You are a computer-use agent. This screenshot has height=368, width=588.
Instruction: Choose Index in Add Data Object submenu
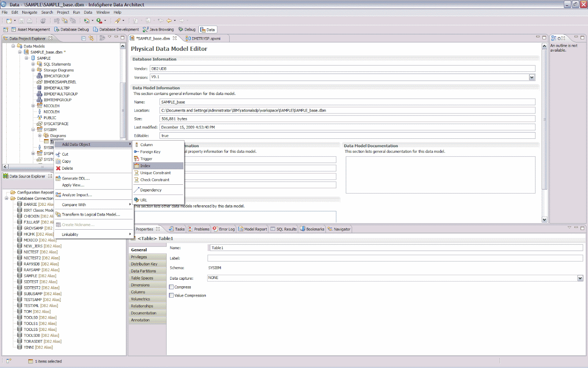(x=158, y=166)
